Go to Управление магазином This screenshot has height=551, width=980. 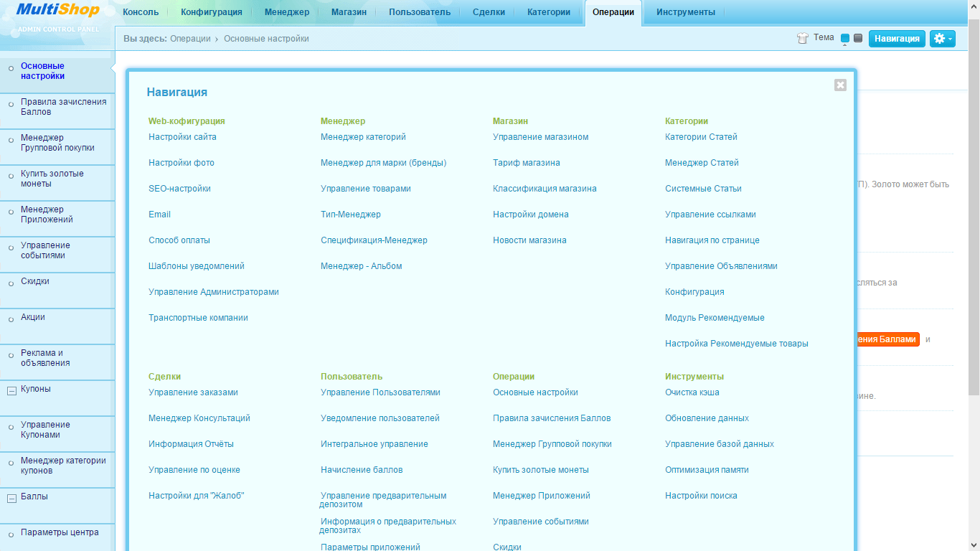[x=541, y=137]
